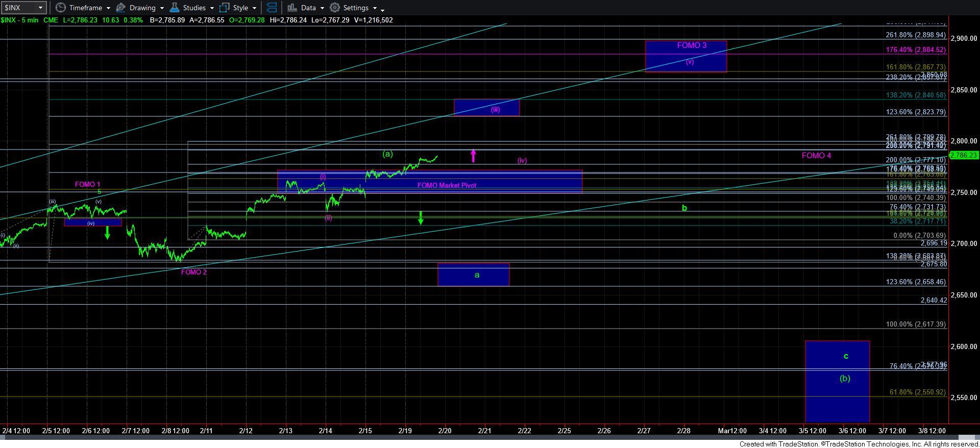The height and width of the screenshot is (448, 980).
Task: Click the blue stacked-panels icon in the toolbar
Action: pos(272,8)
